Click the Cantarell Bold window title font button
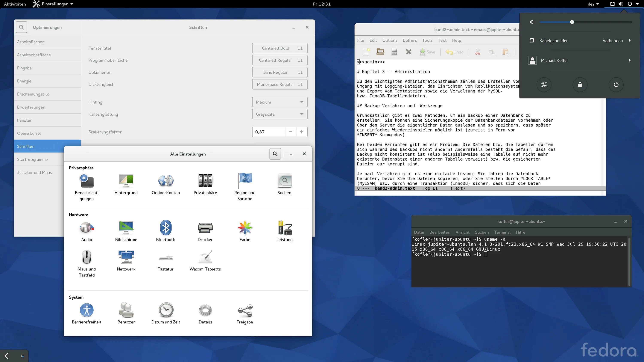 (279, 48)
